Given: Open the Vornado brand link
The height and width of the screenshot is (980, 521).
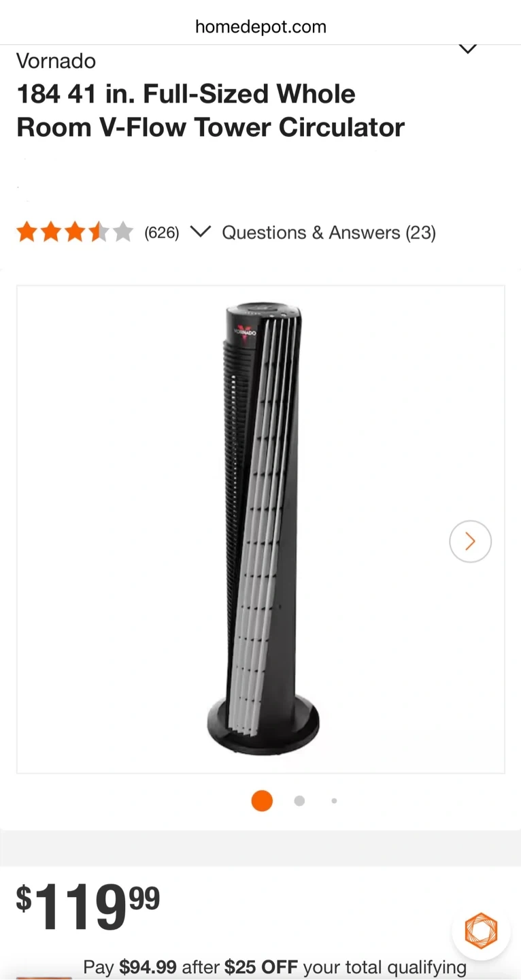Looking at the screenshot, I should (56, 61).
